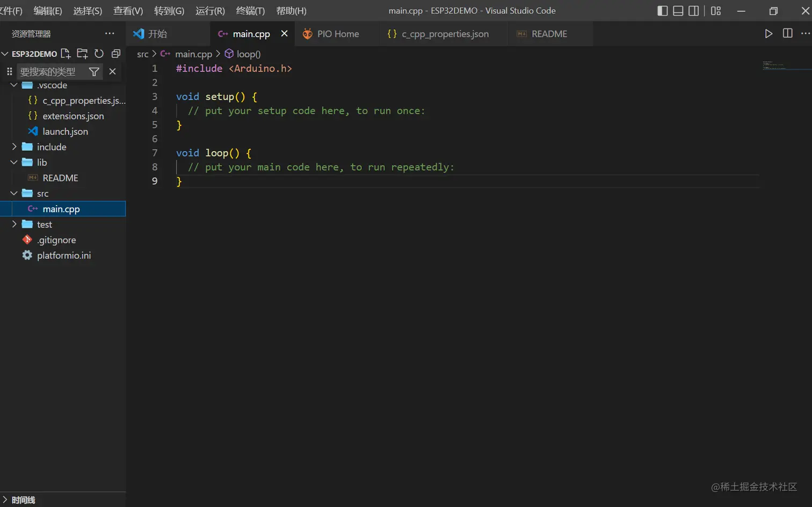Click the src breadcrumb segment
Viewport: 812px width, 507px height.
(142, 54)
